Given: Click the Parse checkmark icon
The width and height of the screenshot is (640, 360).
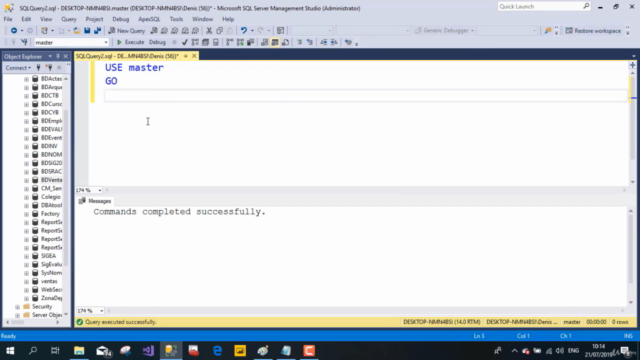Looking at the screenshot, I should pyautogui.click(x=184, y=42).
